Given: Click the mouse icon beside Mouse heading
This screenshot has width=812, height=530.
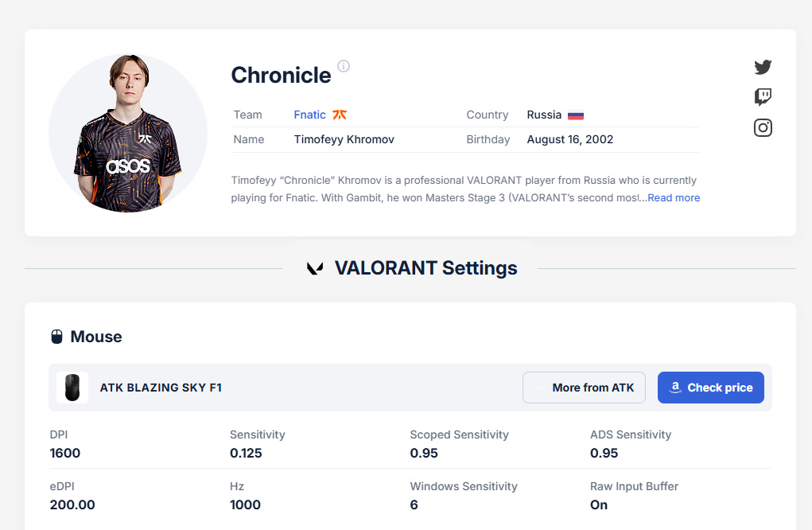Looking at the screenshot, I should (56, 337).
